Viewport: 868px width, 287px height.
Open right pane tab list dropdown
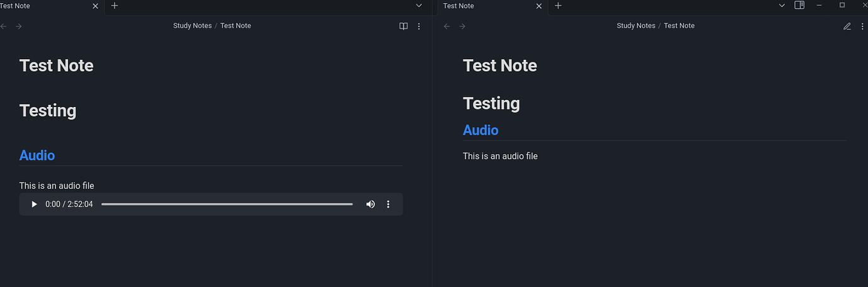tap(782, 6)
